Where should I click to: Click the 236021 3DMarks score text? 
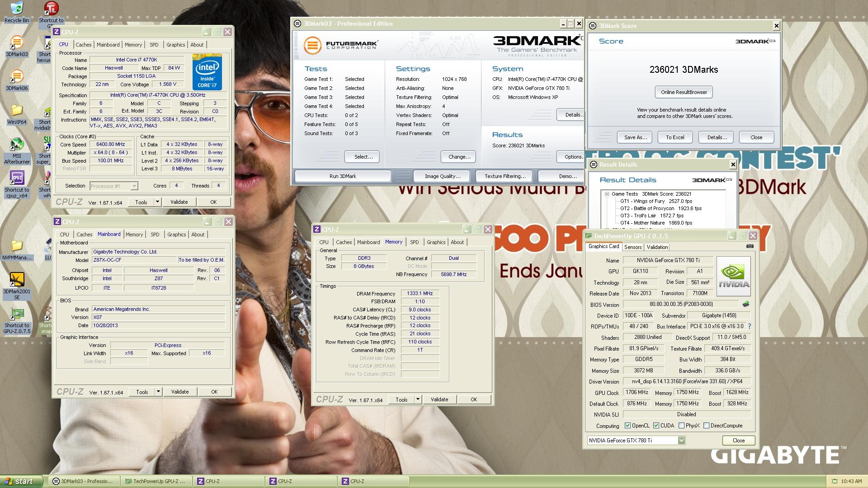click(684, 70)
